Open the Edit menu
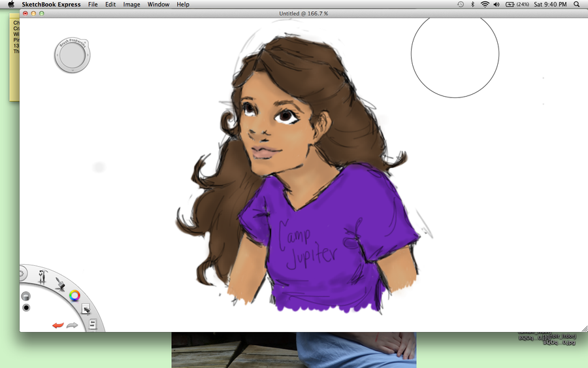 point(110,5)
